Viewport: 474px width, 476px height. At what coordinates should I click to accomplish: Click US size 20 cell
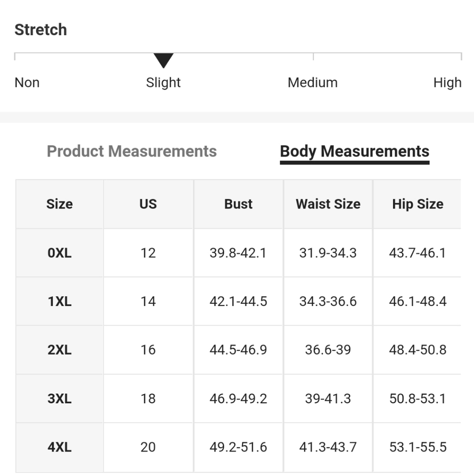148,447
